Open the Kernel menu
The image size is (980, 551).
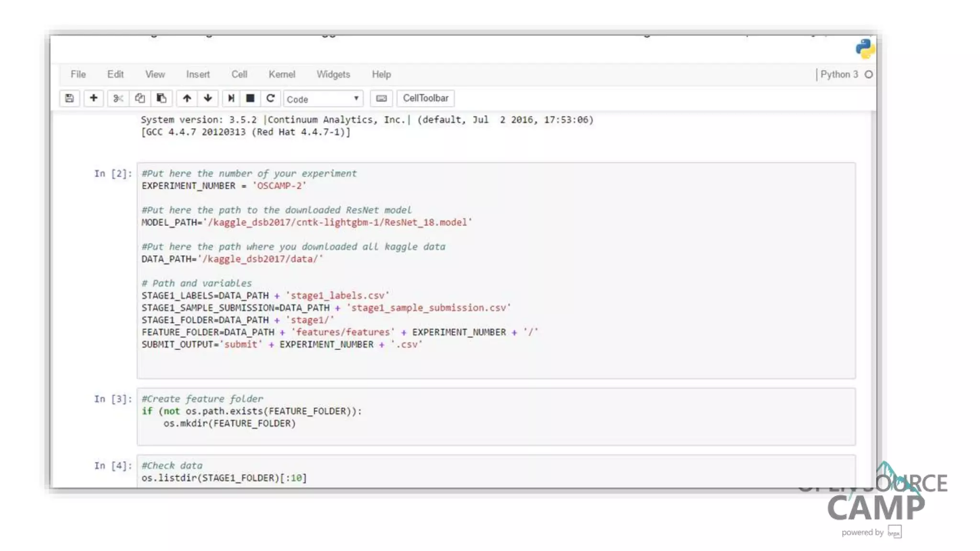(282, 74)
